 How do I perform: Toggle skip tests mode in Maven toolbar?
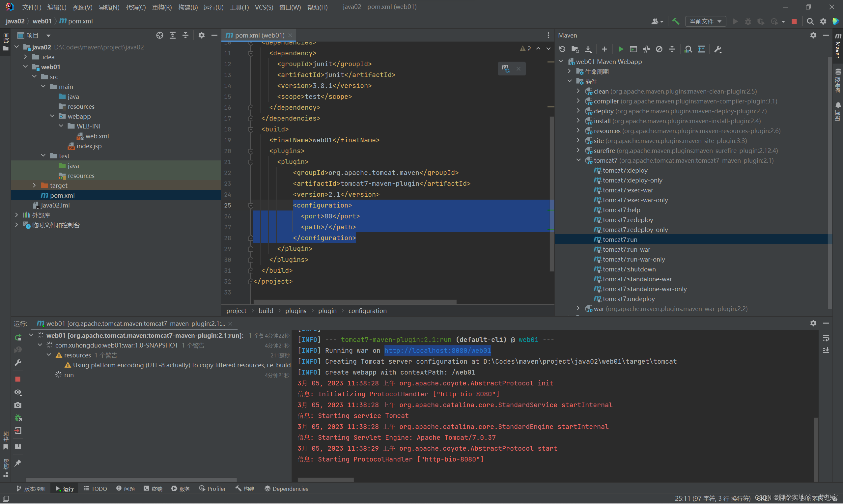(x=659, y=49)
